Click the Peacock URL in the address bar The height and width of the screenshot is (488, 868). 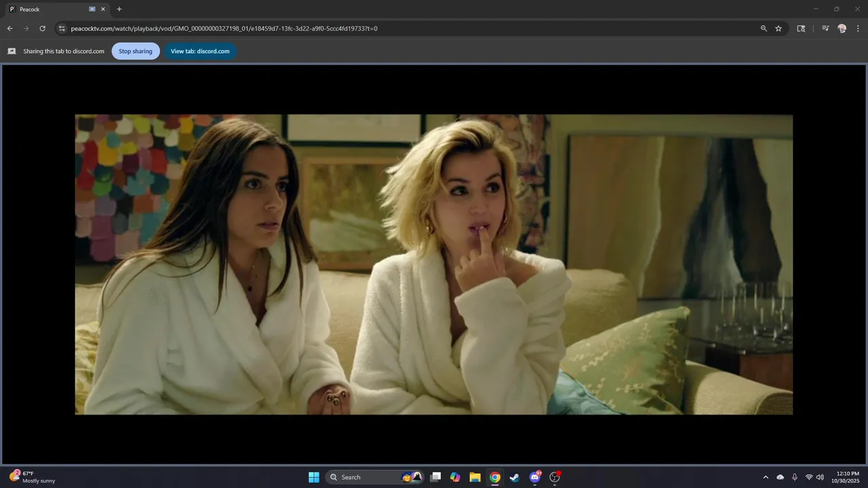tap(224, 28)
